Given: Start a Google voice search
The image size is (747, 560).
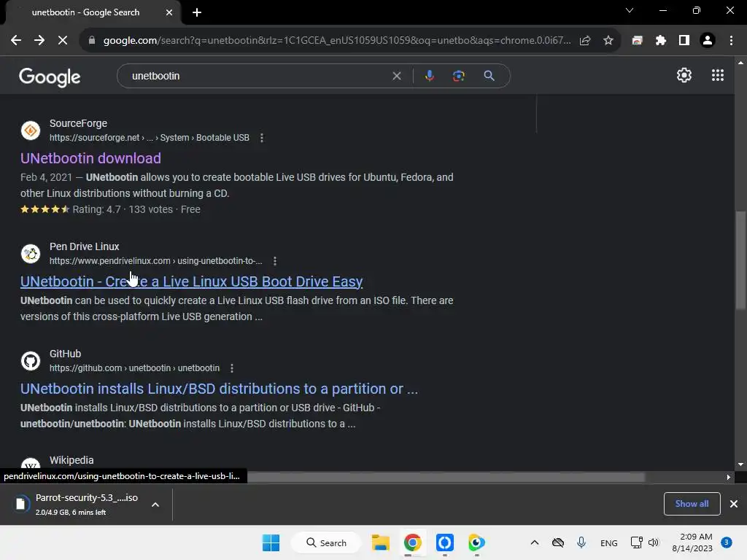Looking at the screenshot, I should pyautogui.click(x=429, y=76).
